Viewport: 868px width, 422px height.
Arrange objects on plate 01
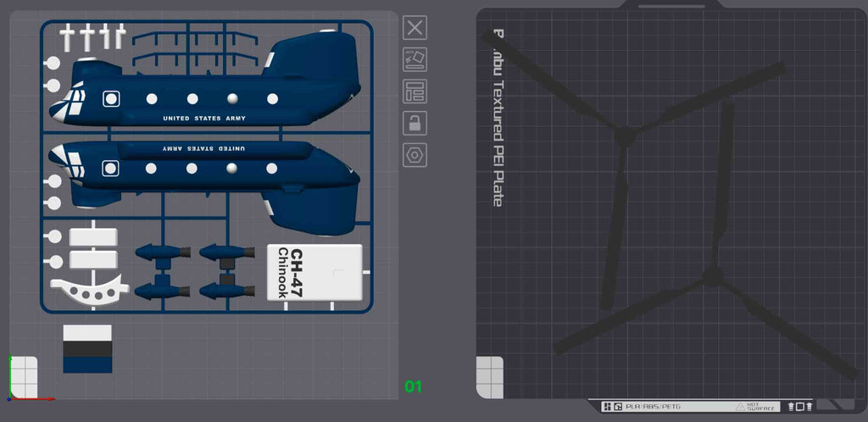415,92
